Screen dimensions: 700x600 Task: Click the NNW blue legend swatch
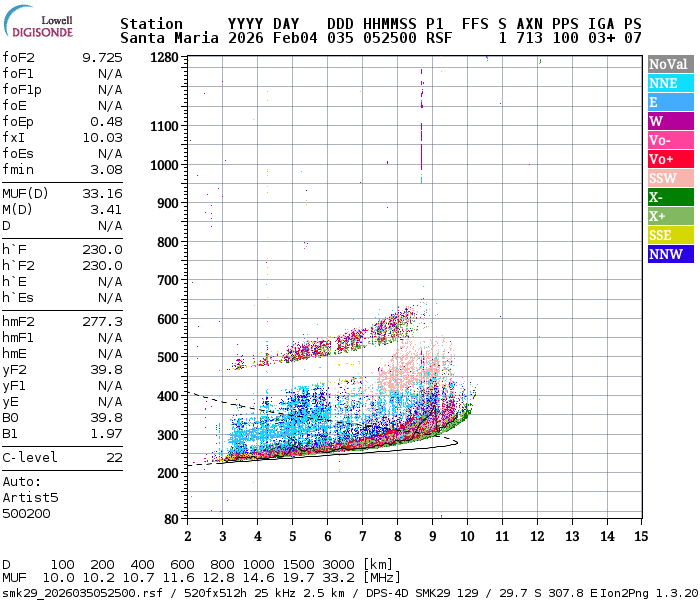coord(670,254)
